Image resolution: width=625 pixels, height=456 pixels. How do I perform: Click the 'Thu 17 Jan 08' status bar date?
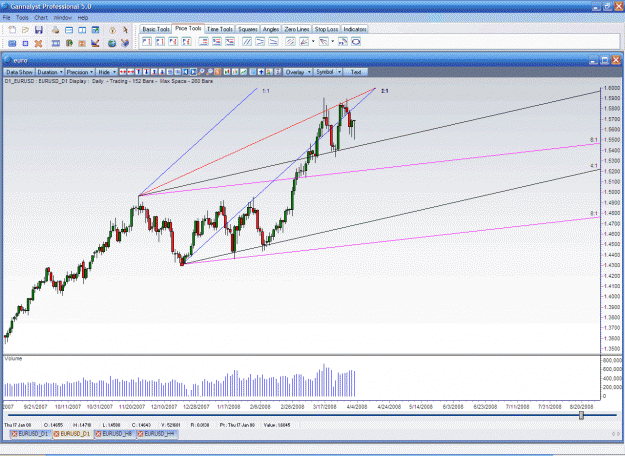[x=18, y=425]
